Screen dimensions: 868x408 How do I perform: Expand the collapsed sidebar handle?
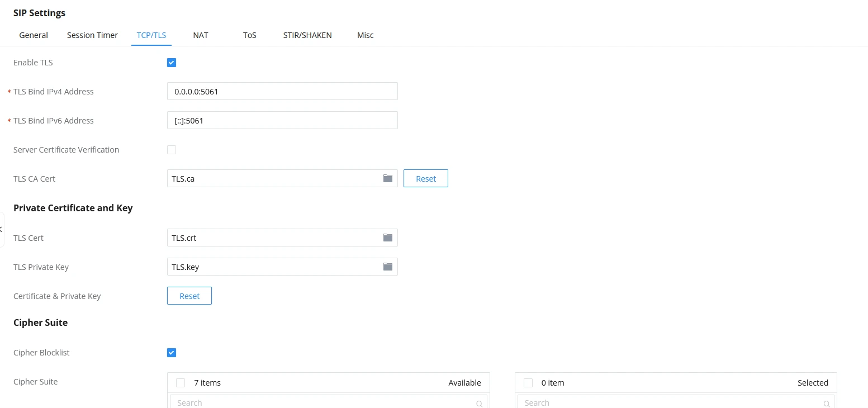(2, 229)
